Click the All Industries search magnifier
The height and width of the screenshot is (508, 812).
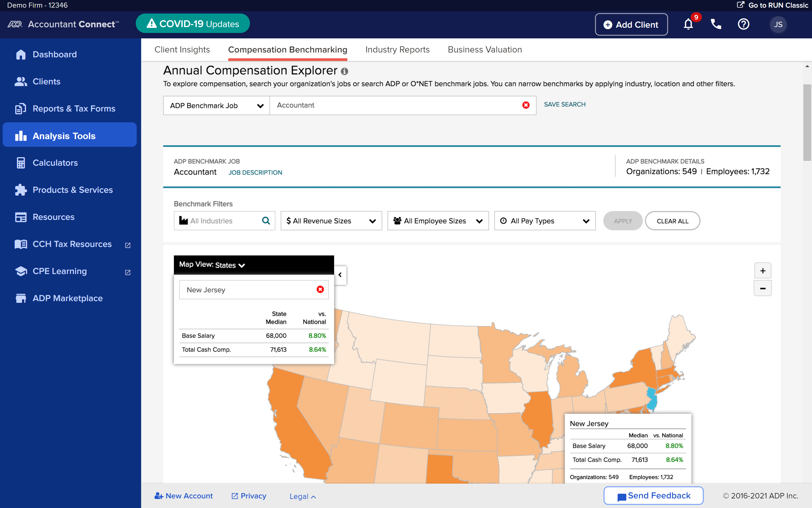[266, 221]
